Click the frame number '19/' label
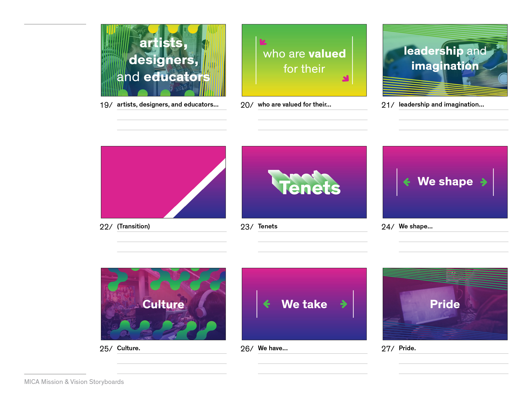532x411 pixels. (106, 105)
